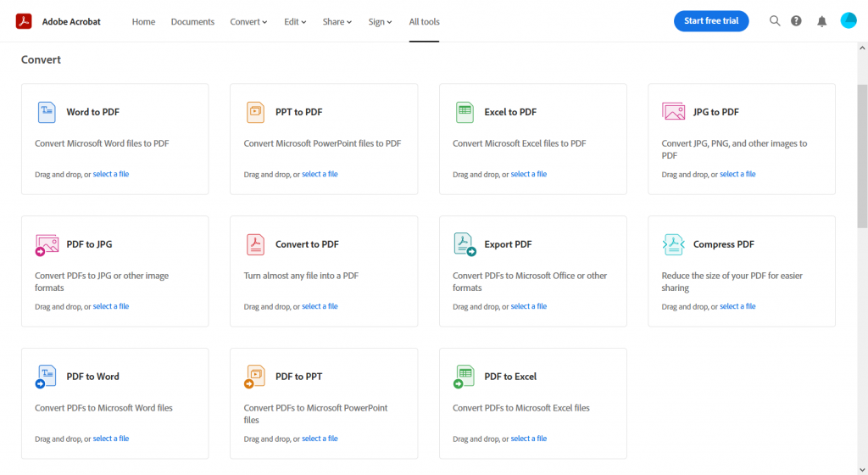Open the search magnifier in header
This screenshot has height=475, width=868.
775,21
